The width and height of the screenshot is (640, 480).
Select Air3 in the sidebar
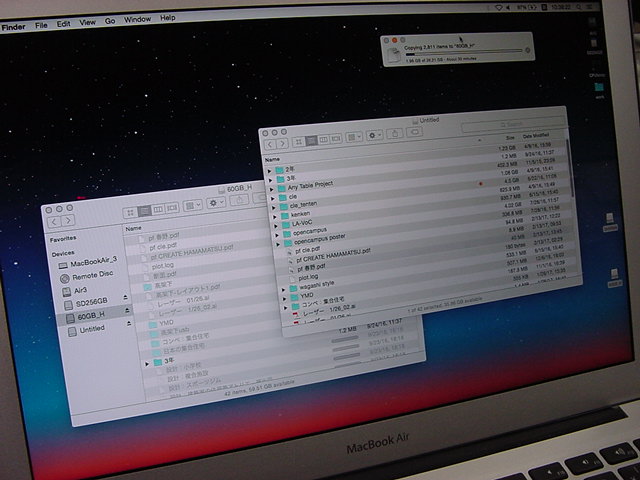(75, 291)
